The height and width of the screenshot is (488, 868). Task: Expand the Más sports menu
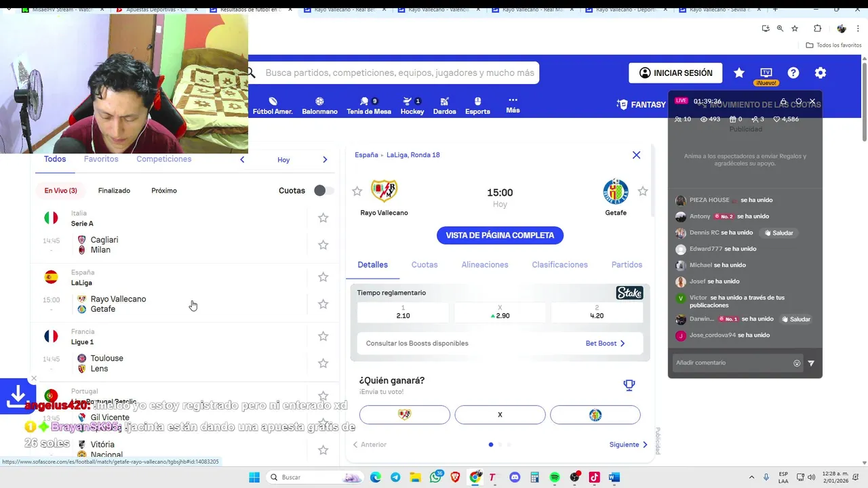pyautogui.click(x=513, y=104)
